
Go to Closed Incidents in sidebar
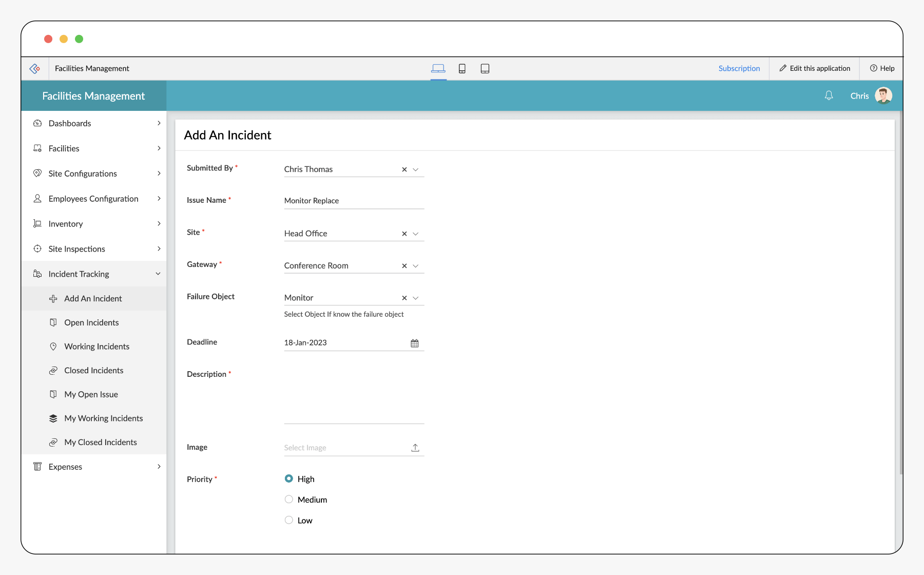(93, 371)
